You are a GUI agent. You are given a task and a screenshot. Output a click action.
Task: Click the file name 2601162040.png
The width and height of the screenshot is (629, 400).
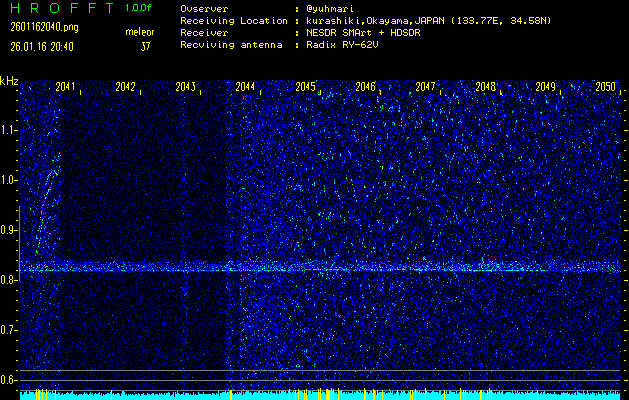point(45,27)
